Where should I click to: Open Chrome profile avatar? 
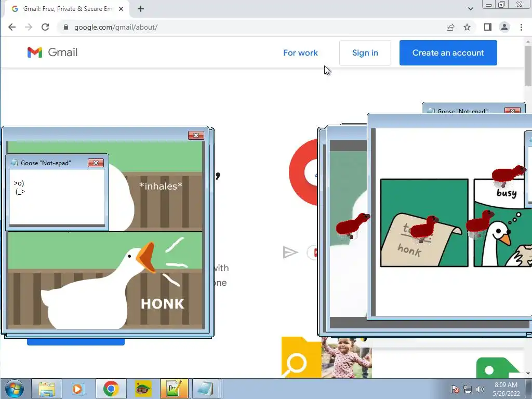(504, 27)
